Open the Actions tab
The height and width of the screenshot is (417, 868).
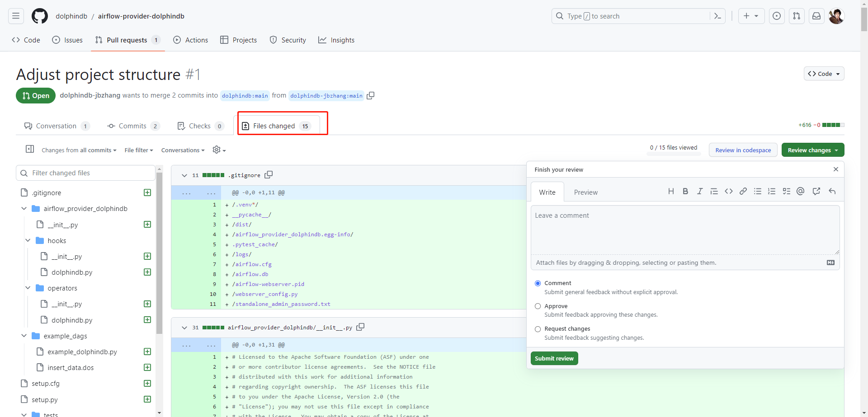tap(191, 40)
